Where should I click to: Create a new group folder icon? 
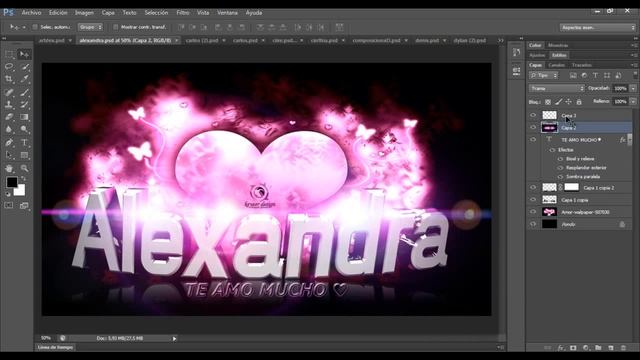point(598,348)
